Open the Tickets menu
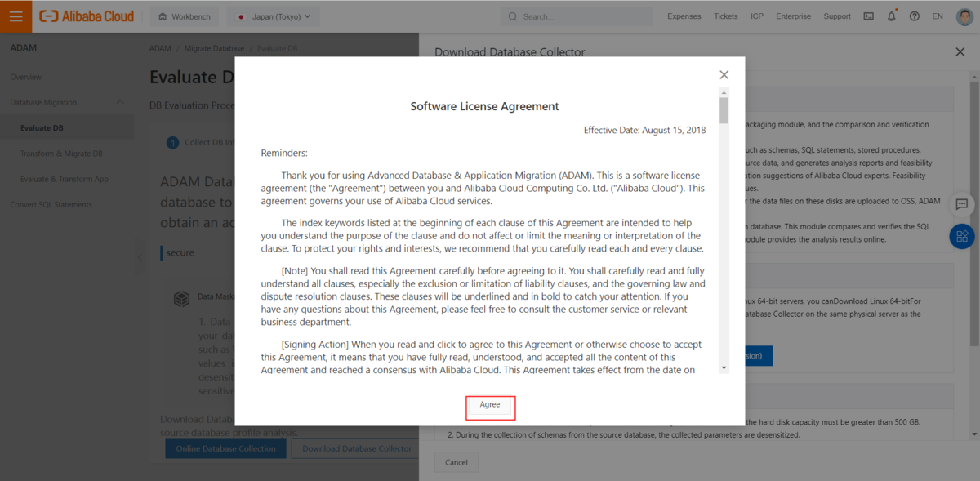This screenshot has width=980, height=481. 725,16
